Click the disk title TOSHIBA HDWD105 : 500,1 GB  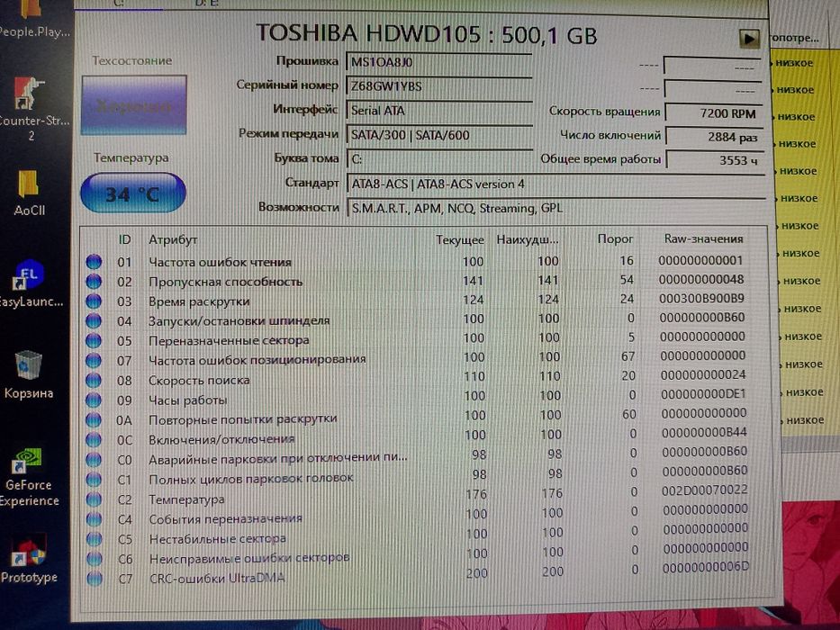point(427,34)
